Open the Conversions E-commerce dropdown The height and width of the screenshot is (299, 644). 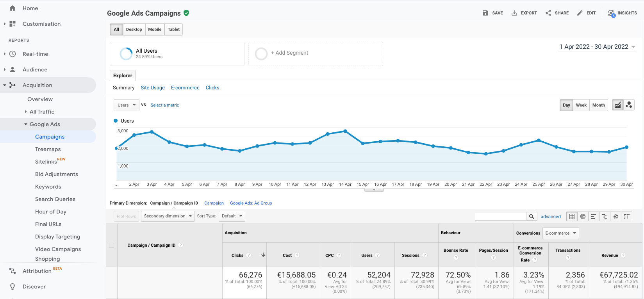point(561,233)
